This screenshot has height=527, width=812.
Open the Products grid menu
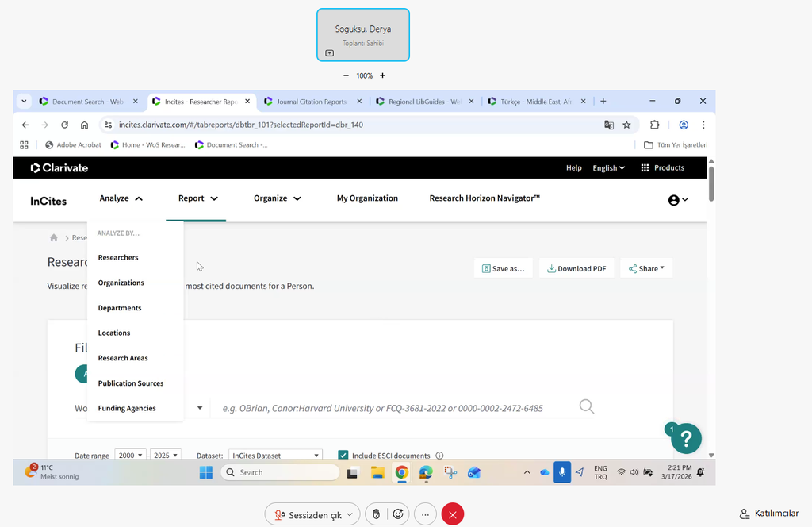point(662,168)
